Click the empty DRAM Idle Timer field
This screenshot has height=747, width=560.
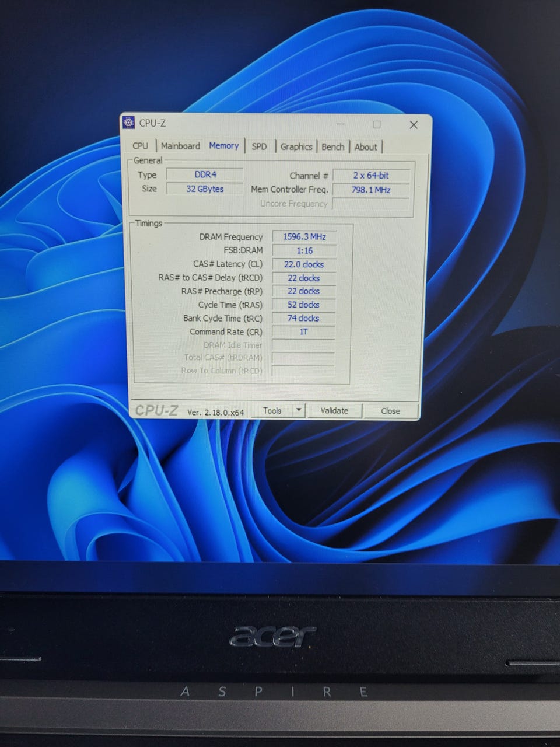(303, 345)
